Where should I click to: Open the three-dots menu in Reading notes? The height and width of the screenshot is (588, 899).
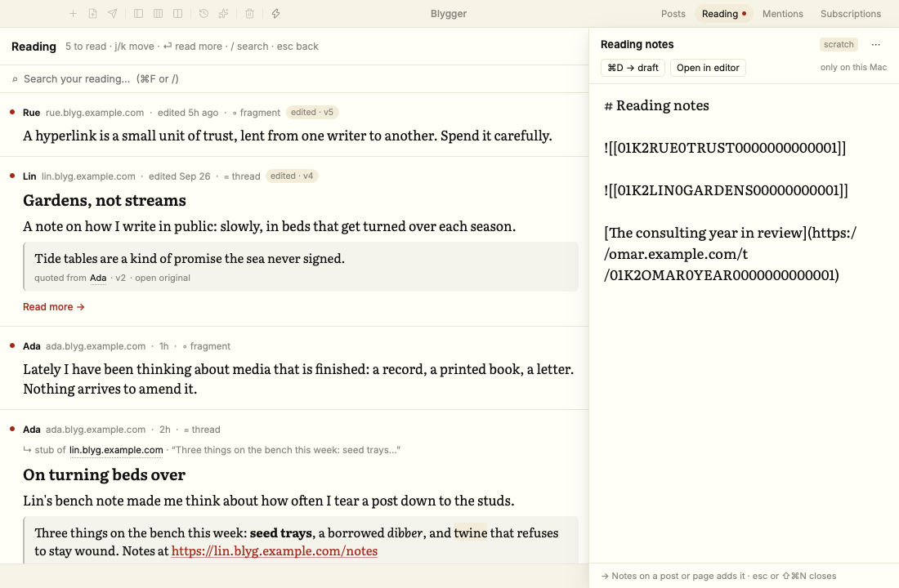point(875,45)
